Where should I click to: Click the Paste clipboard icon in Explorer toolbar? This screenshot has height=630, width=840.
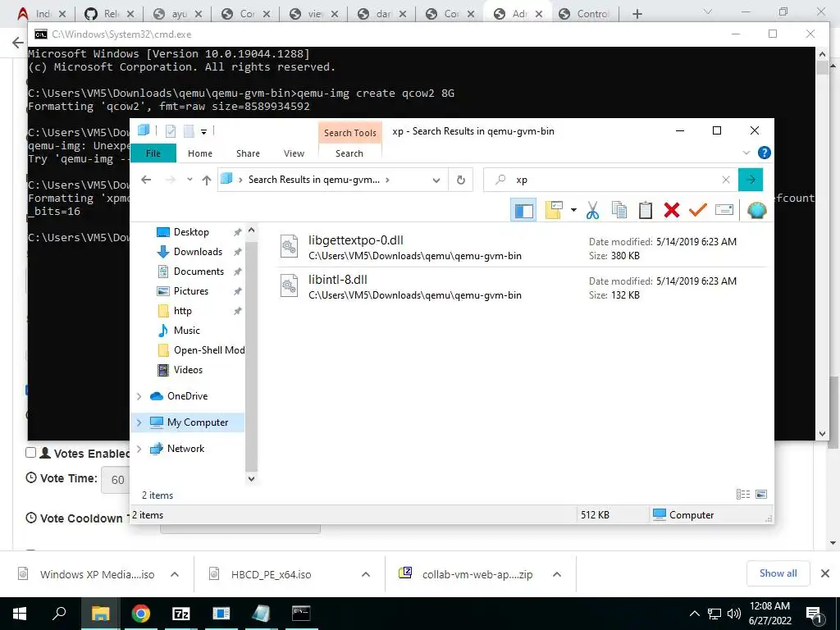(646, 210)
